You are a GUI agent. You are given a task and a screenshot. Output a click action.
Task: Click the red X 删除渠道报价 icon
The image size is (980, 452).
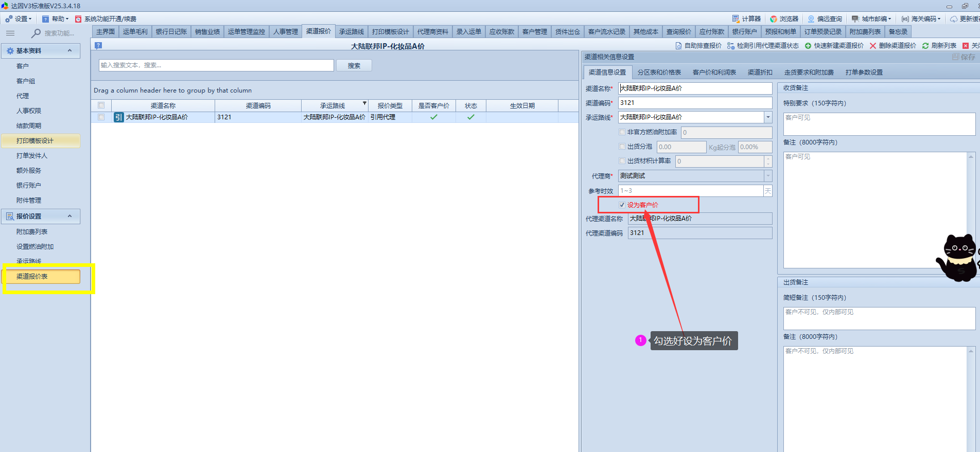(873, 46)
